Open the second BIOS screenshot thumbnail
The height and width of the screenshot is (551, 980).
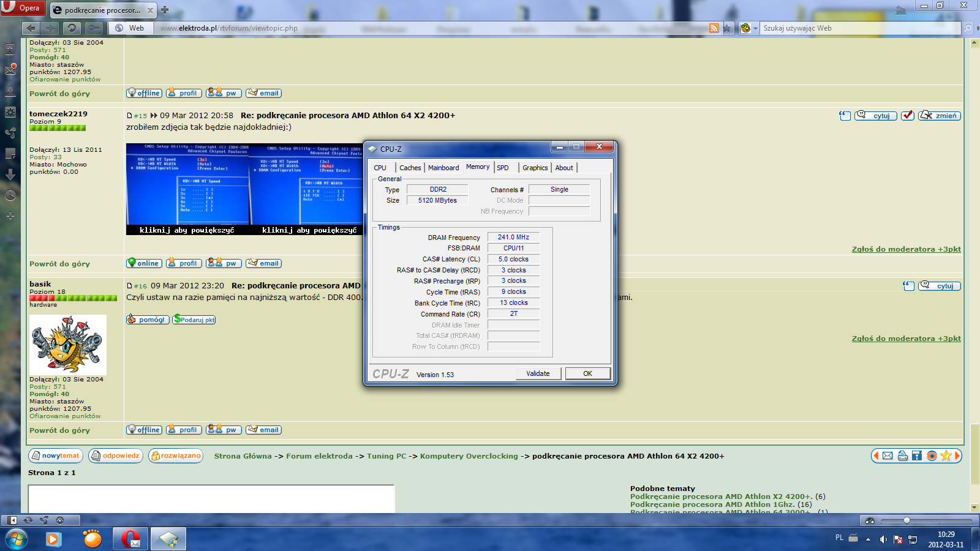(x=306, y=189)
